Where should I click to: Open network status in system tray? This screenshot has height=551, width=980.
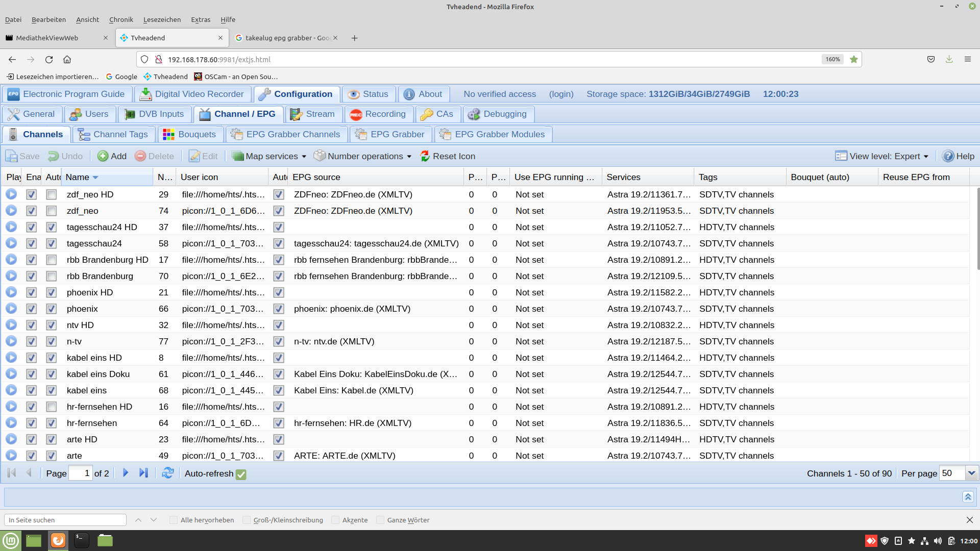click(x=924, y=541)
